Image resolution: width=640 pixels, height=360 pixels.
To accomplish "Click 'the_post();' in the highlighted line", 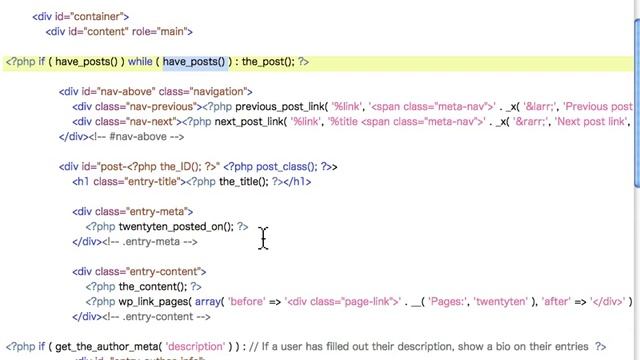I will click(268, 62).
